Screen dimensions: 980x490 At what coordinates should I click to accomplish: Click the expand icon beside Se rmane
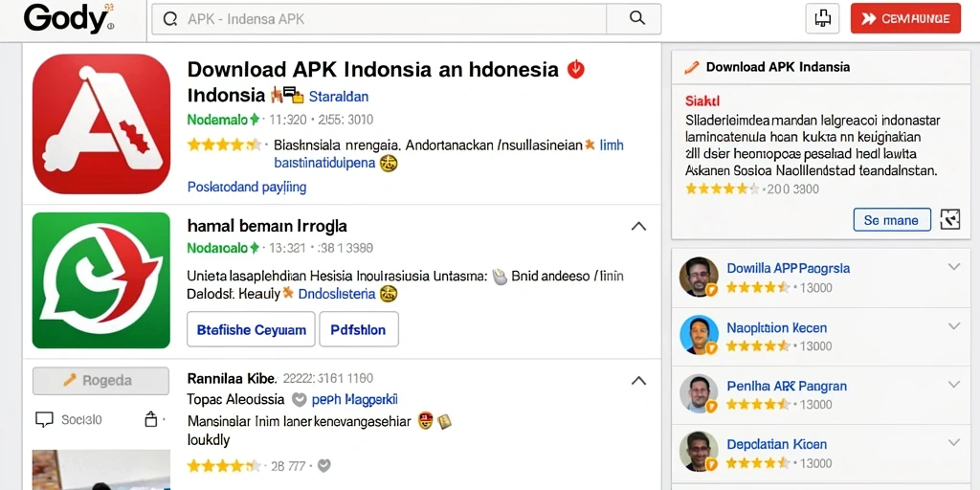pos(950,219)
